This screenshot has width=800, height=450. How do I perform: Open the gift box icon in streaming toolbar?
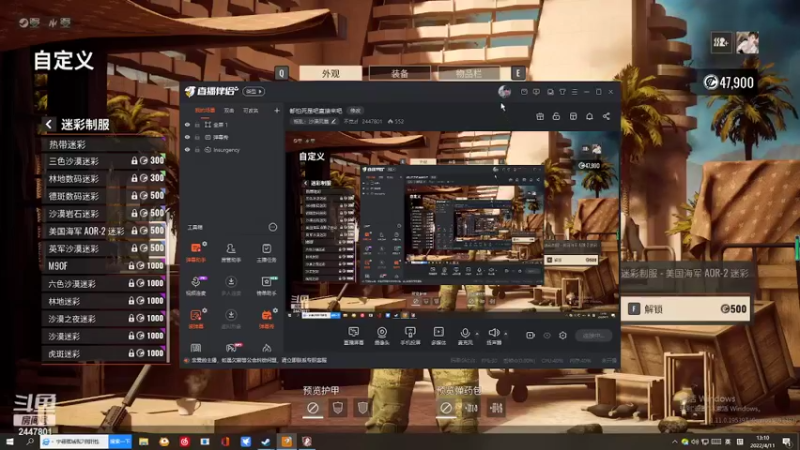[540, 117]
